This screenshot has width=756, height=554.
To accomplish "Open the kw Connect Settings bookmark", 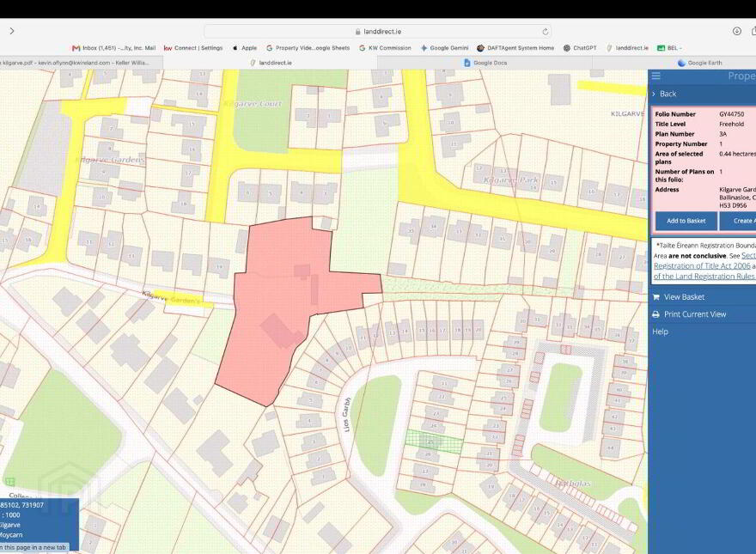I will click(193, 48).
